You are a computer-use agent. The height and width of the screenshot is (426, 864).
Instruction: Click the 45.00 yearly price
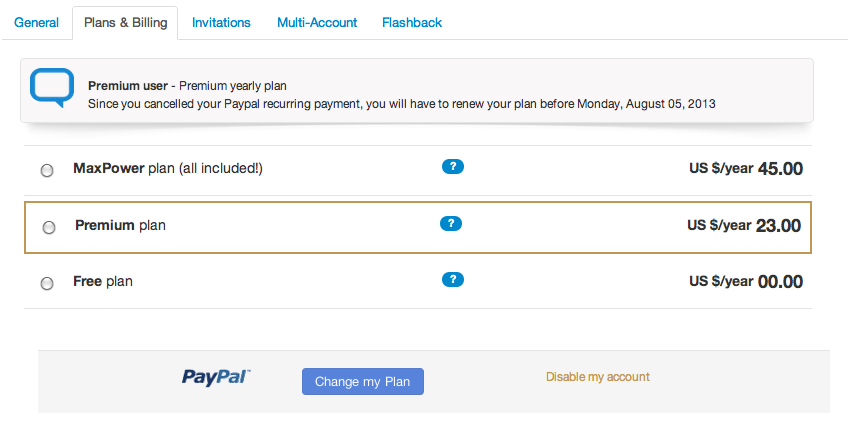pos(780,169)
